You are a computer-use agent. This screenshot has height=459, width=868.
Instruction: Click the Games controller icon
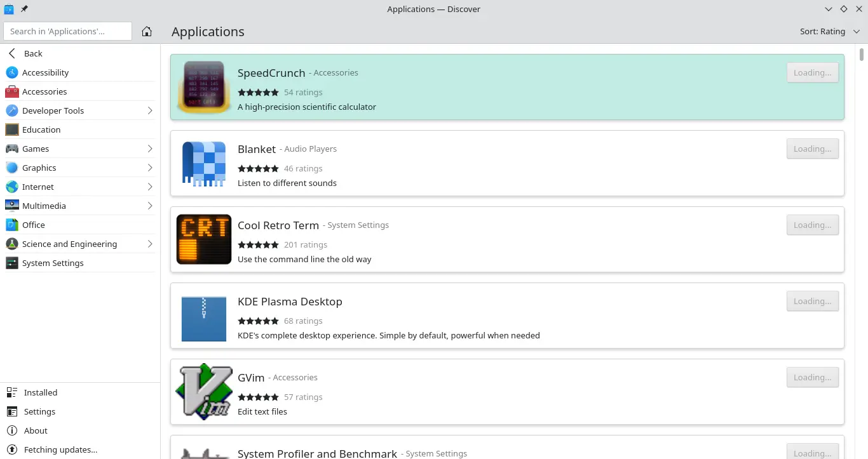[12, 149]
